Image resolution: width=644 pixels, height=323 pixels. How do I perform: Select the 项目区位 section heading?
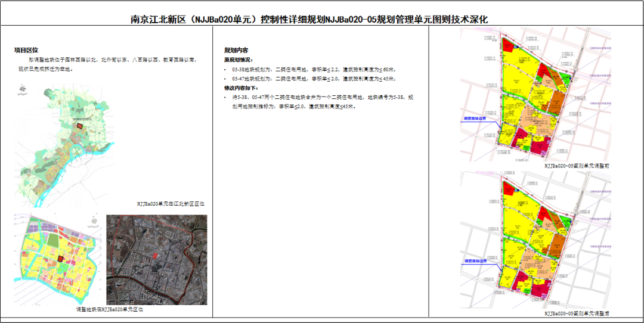(26, 50)
